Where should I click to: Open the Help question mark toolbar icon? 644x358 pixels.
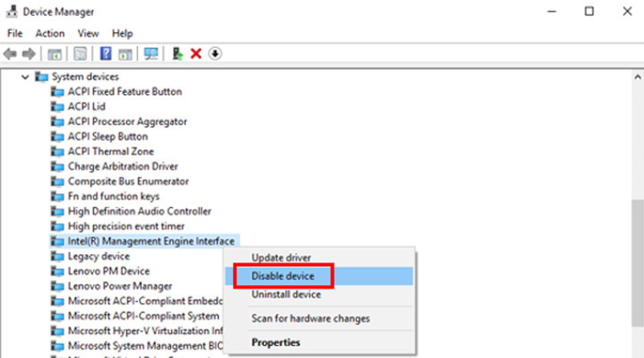[106, 53]
